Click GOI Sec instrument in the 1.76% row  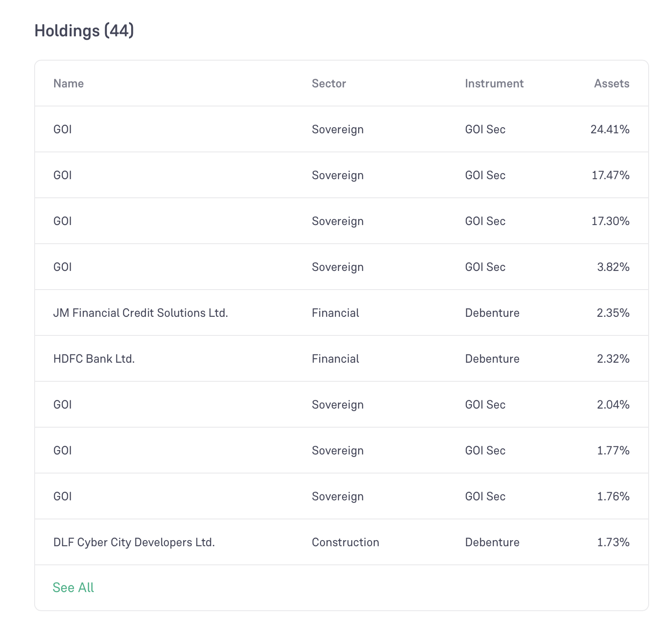click(x=485, y=496)
